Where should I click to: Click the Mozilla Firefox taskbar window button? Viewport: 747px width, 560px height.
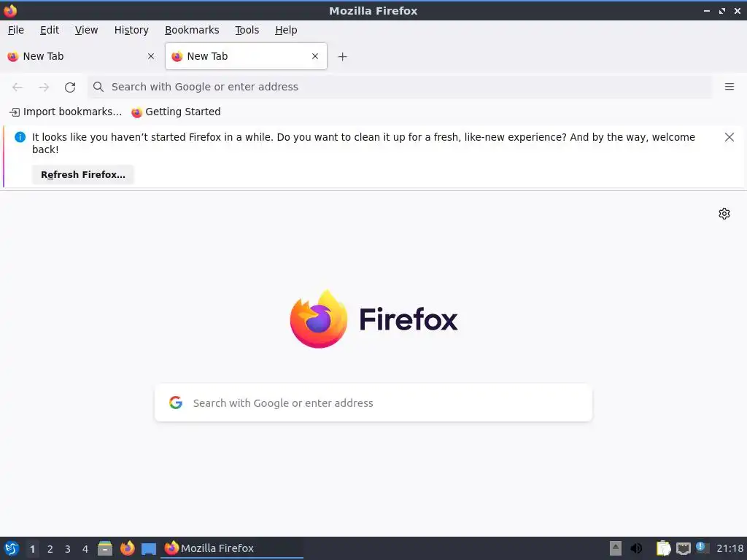pos(232,548)
